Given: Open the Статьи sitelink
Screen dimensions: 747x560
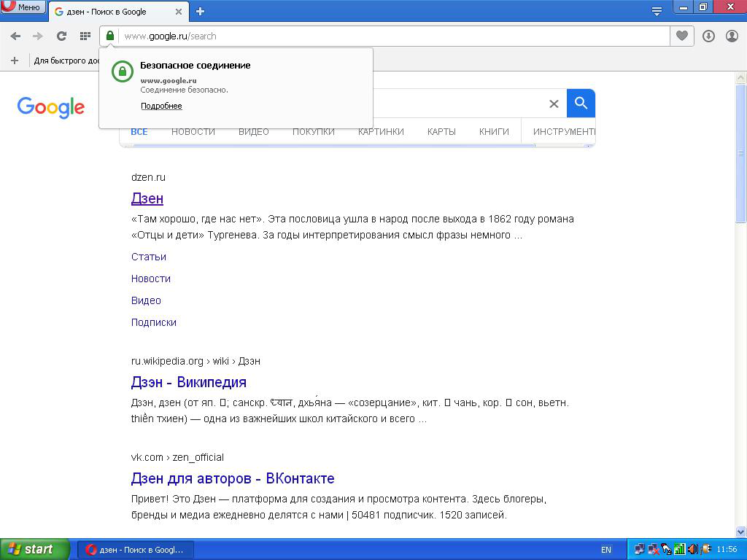Looking at the screenshot, I should pos(149,257).
